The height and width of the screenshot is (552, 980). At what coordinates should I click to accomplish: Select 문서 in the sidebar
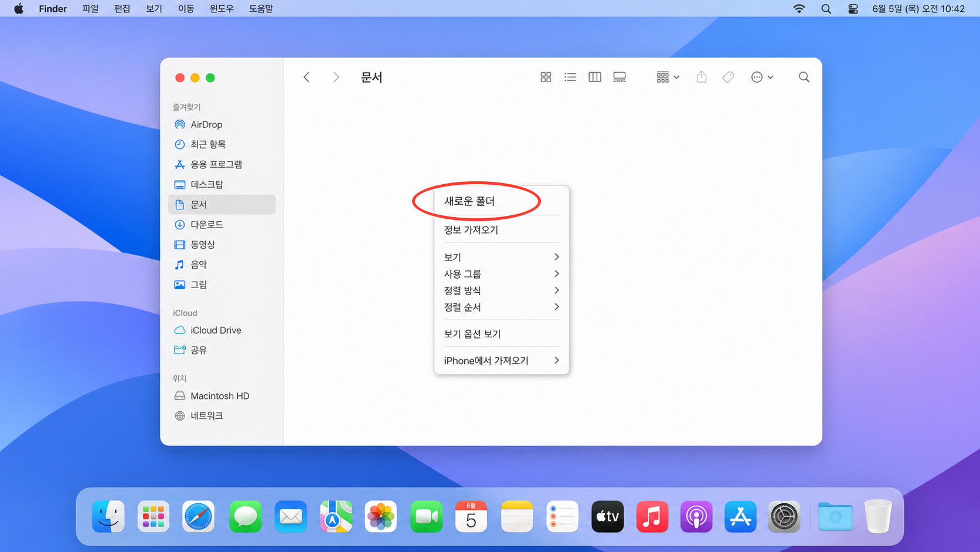222,204
